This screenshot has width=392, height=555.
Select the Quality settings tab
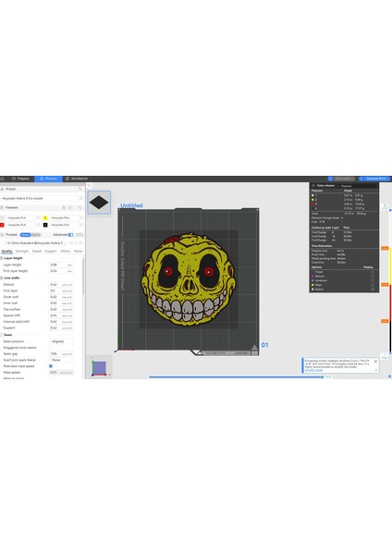pos(6,251)
